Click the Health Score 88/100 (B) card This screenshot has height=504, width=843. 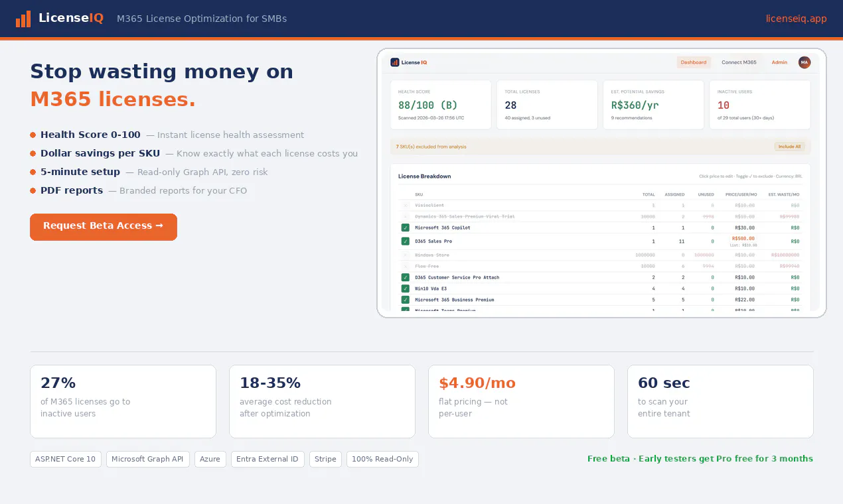pos(441,105)
